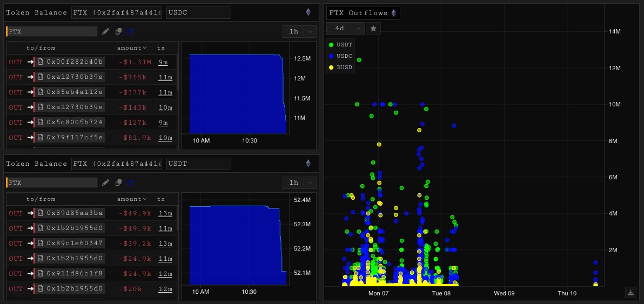
Task: Edit the FTX label with pencil in USDC panel
Action: point(105,32)
